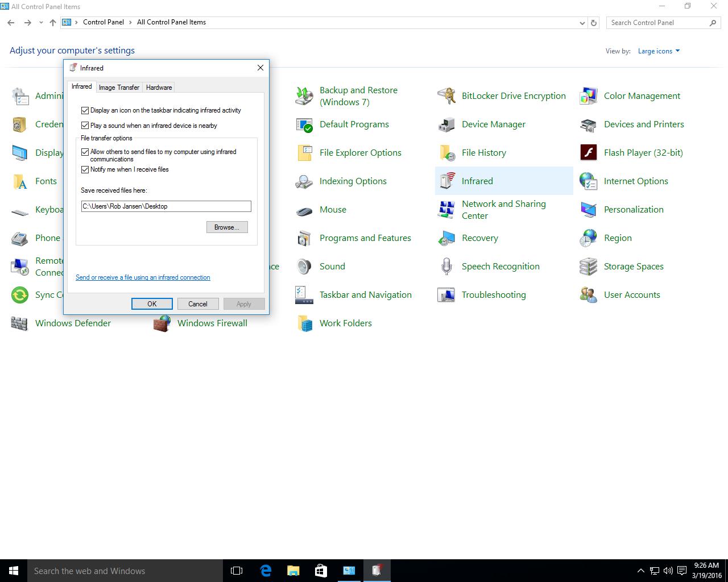This screenshot has height=582, width=728.
Task: Open Devices and Printers icon
Action: pos(589,124)
